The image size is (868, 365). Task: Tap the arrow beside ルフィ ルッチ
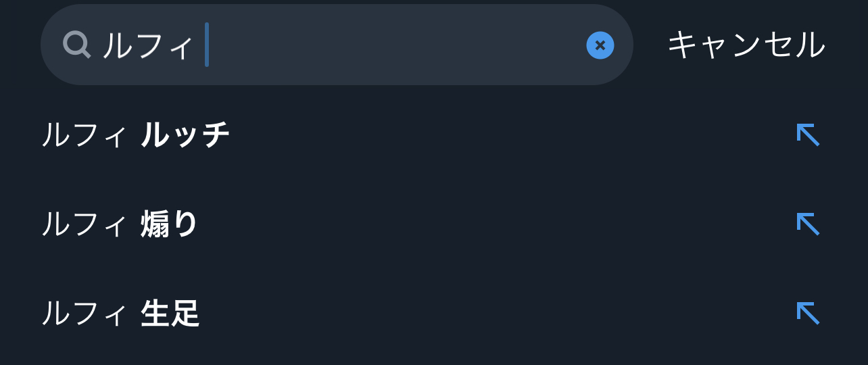(808, 135)
